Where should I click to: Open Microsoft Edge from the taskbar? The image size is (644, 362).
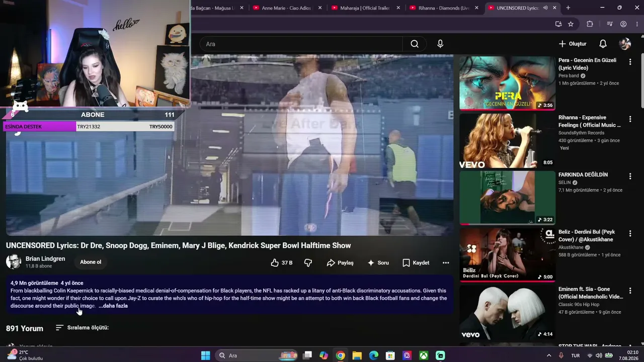(x=374, y=355)
